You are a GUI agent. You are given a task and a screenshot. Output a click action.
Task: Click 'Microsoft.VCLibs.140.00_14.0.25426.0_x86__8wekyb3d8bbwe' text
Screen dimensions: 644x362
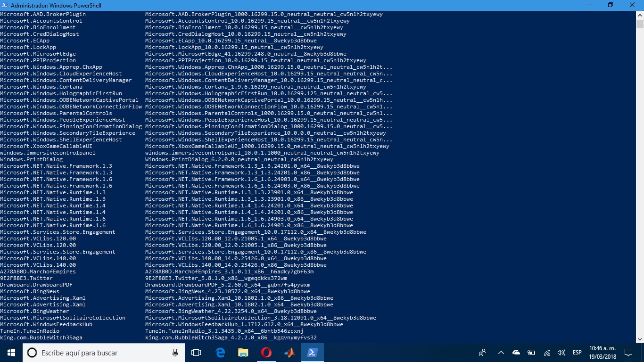tap(236, 265)
